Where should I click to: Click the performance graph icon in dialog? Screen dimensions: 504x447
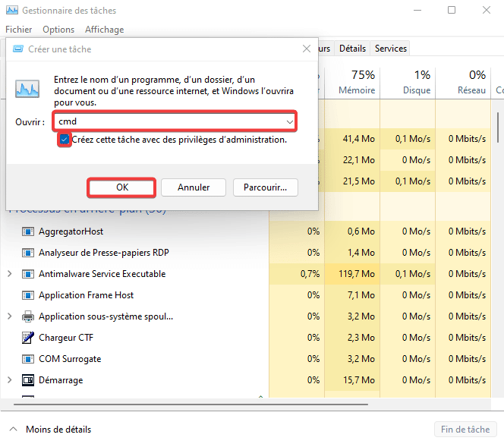(27, 89)
